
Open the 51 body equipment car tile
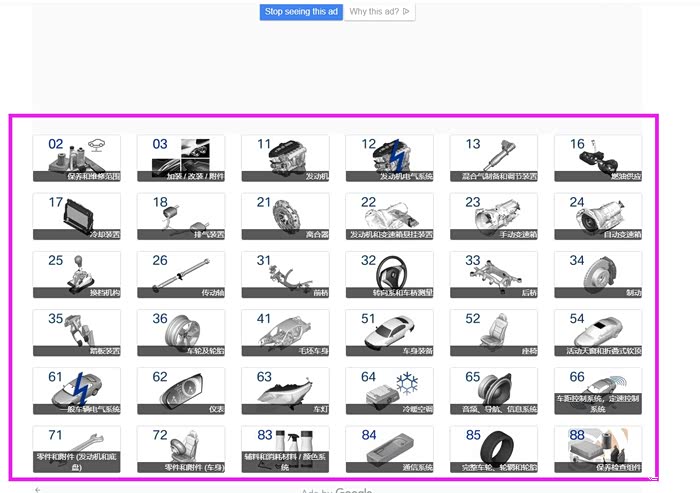(390, 333)
